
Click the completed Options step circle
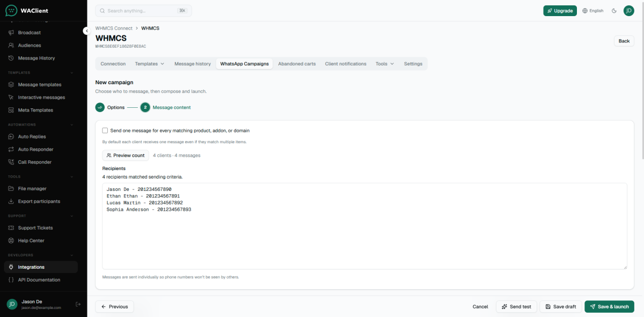tap(100, 107)
